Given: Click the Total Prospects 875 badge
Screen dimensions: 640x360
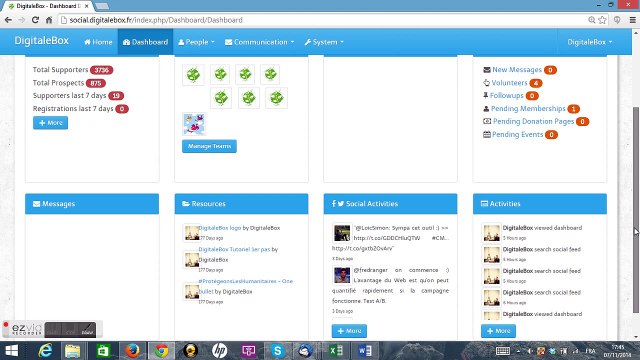Looking at the screenshot, I should (x=96, y=83).
